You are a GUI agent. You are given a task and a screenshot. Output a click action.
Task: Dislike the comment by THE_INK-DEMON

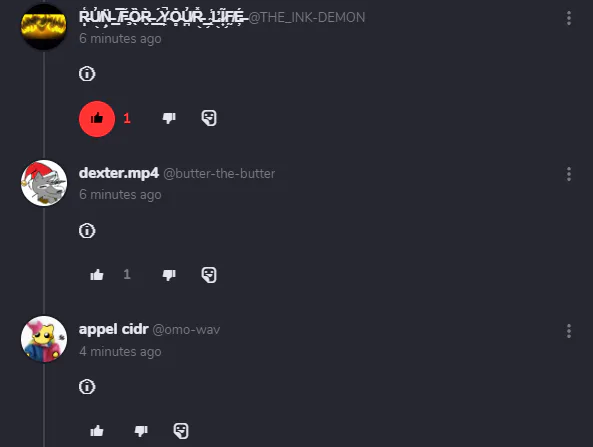(169, 118)
